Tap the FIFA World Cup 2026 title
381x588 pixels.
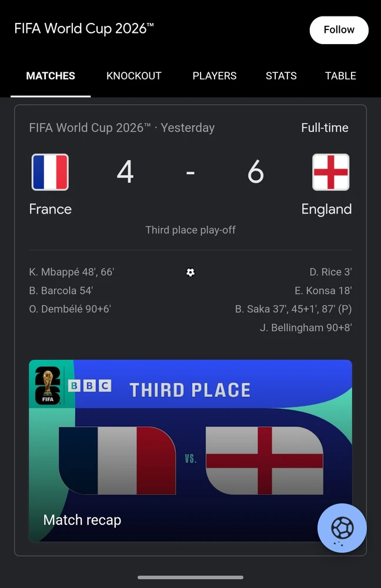(84, 28)
